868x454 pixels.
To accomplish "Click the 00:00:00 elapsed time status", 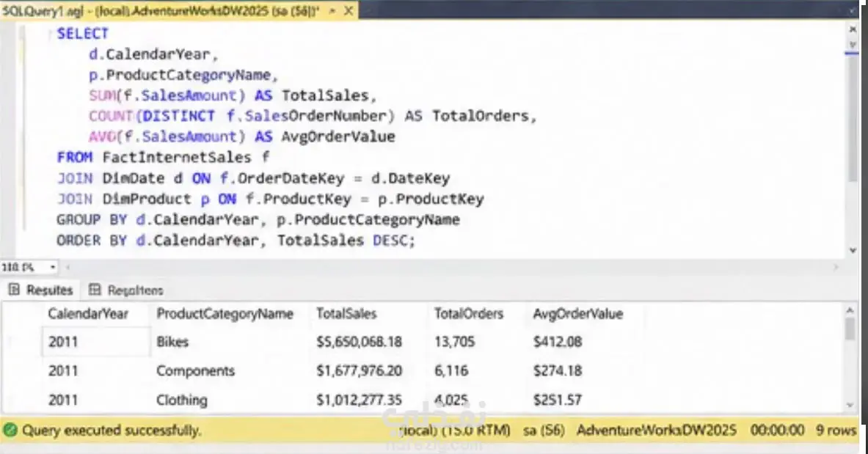I will pos(777,431).
